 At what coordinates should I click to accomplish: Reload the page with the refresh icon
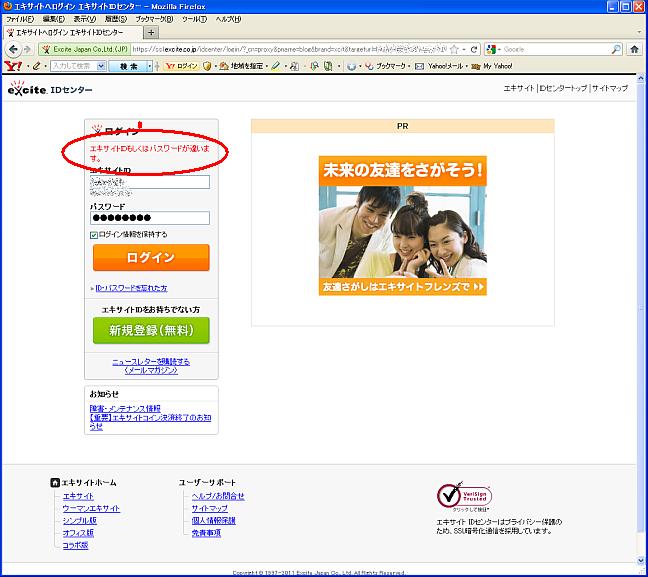[474, 49]
